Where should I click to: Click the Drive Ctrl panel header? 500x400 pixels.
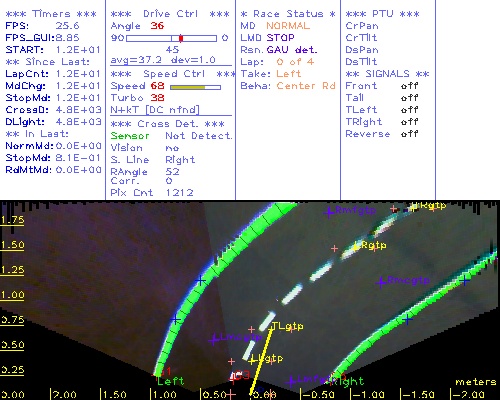click(170, 14)
